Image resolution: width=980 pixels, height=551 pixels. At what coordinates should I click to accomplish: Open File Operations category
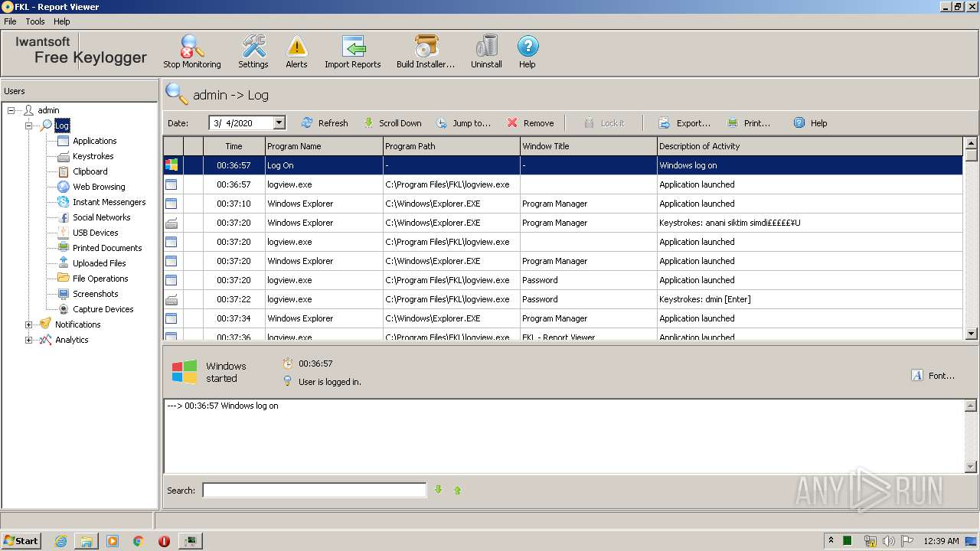click(100, 279)
